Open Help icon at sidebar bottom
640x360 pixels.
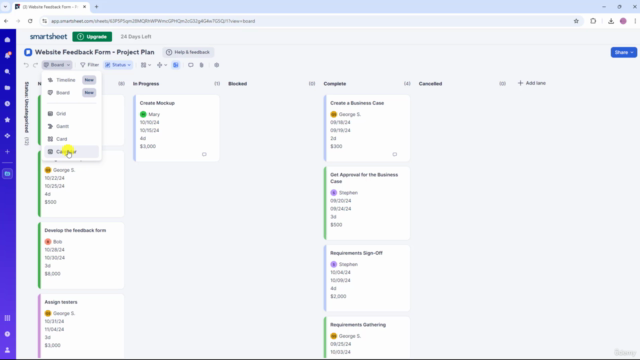(x=7, y=334)
